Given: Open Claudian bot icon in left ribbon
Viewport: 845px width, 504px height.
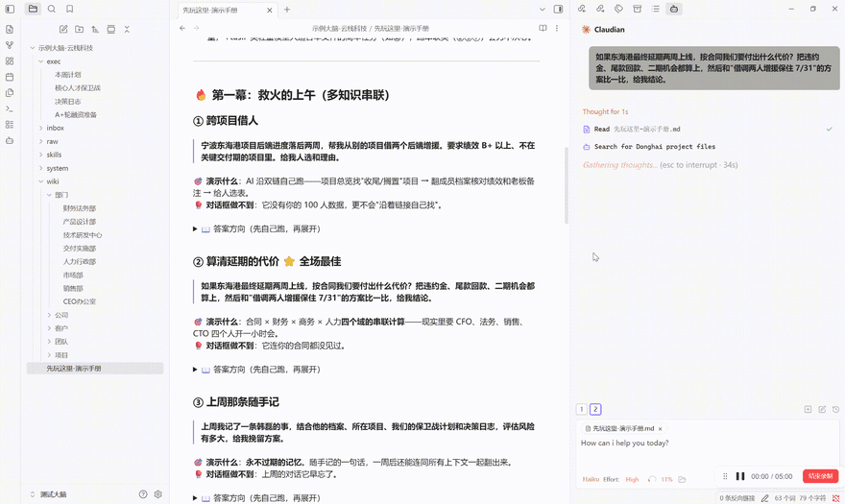Looking at the screenshot, I should pyautogui.click(x=10, y=141).
